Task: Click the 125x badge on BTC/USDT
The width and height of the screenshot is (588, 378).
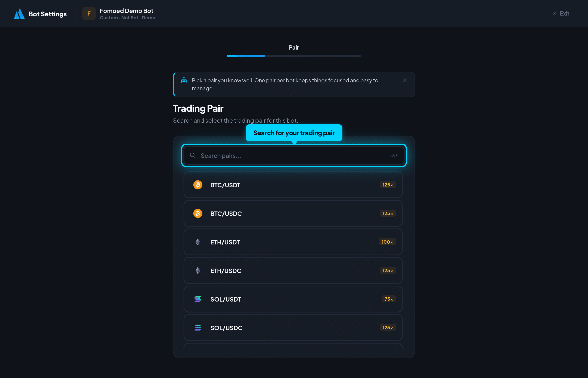Action: pos(387,185)
